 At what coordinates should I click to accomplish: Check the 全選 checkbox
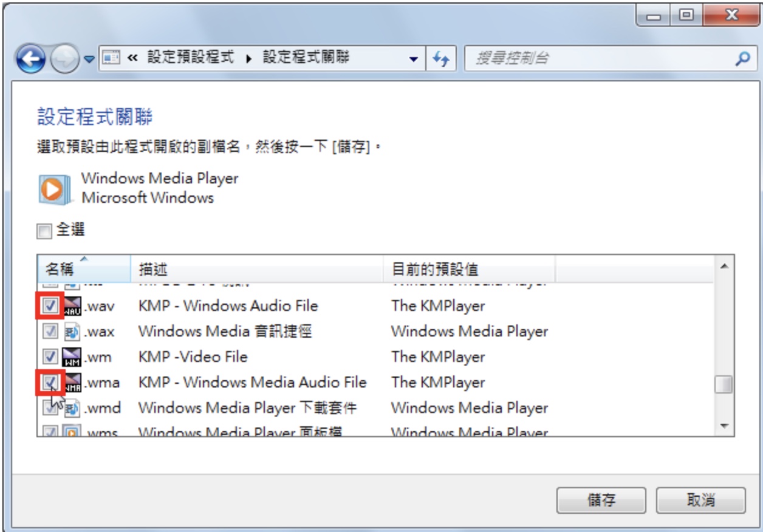(x=44, y=231)
